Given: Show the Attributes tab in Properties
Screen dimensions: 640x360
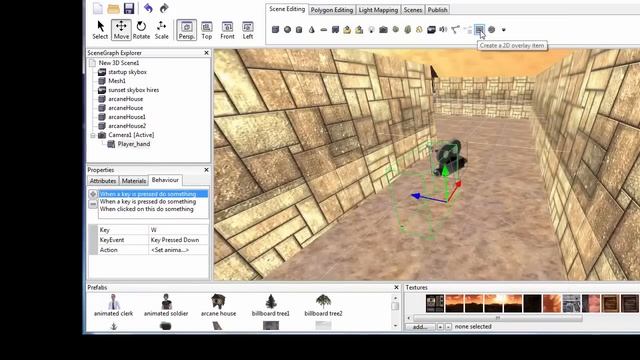Looking at the screenshot, I should [x=103, y=181].
